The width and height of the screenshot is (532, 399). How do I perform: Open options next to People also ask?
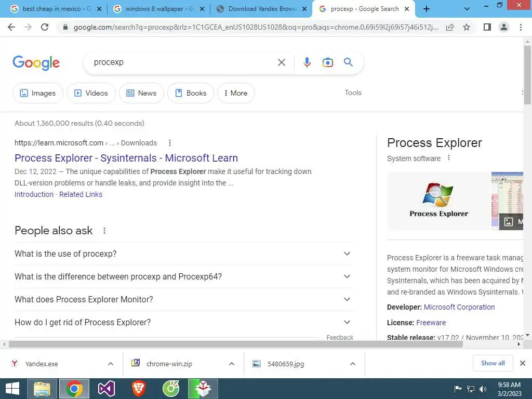[104, 231]
